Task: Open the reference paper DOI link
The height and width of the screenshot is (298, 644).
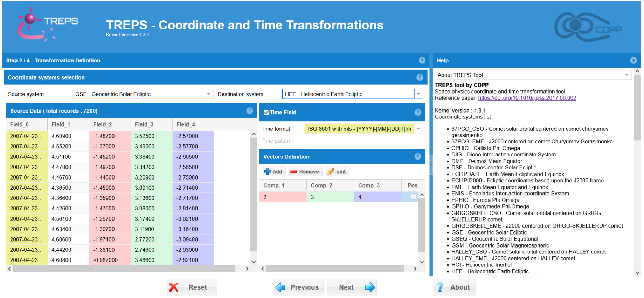Action: pyautogui.click(x=527, y=98)
